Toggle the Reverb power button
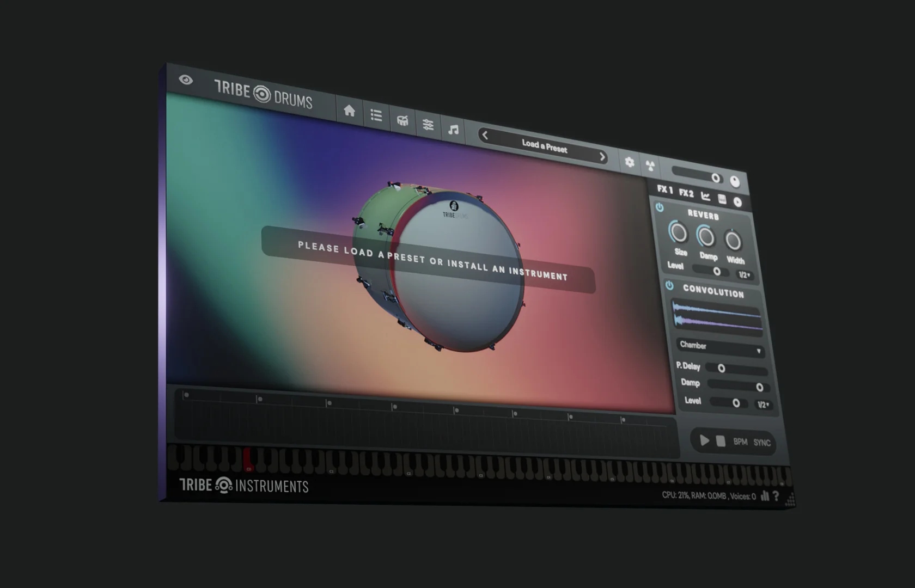 click(x=658, y=207)
